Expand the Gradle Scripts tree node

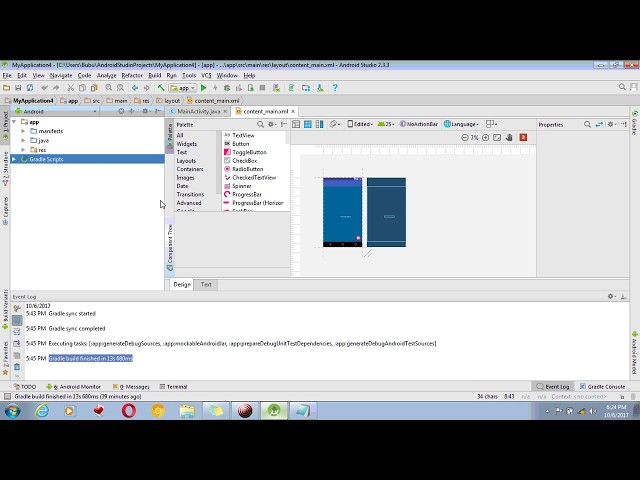click(x=14, y=159)
